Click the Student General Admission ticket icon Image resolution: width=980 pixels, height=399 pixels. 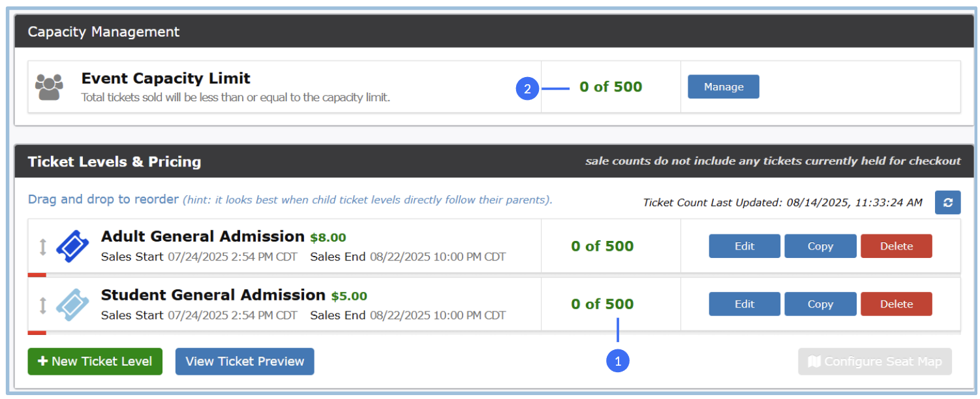point(72,304)
